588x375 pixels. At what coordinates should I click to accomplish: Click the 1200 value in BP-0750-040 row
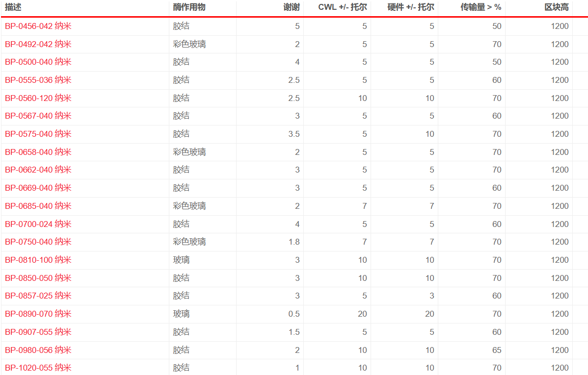(x=560, y=242)
